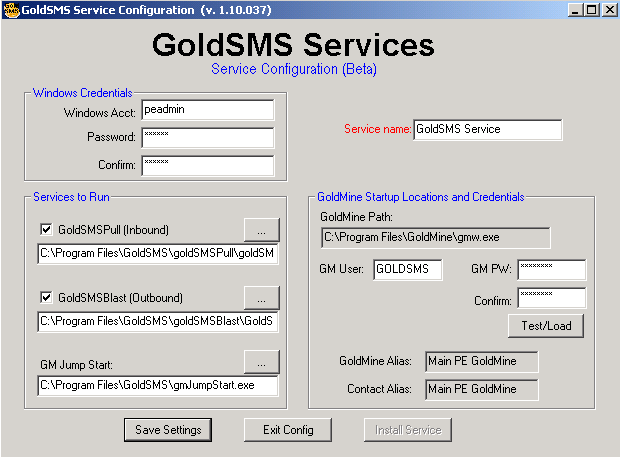The height and width of the screenshot is (457, 620).
Task: Click the Test/Load button
Action: click(546, 326)
